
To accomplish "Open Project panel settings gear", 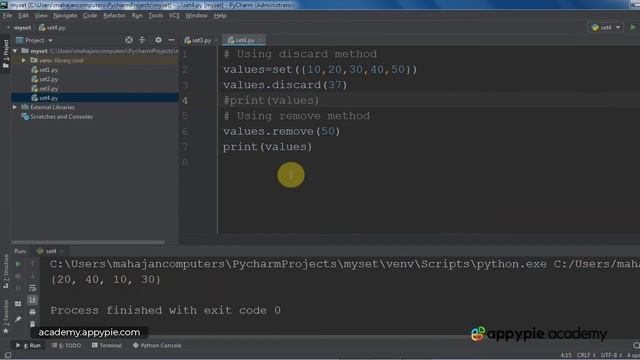I will coord(158,40).
